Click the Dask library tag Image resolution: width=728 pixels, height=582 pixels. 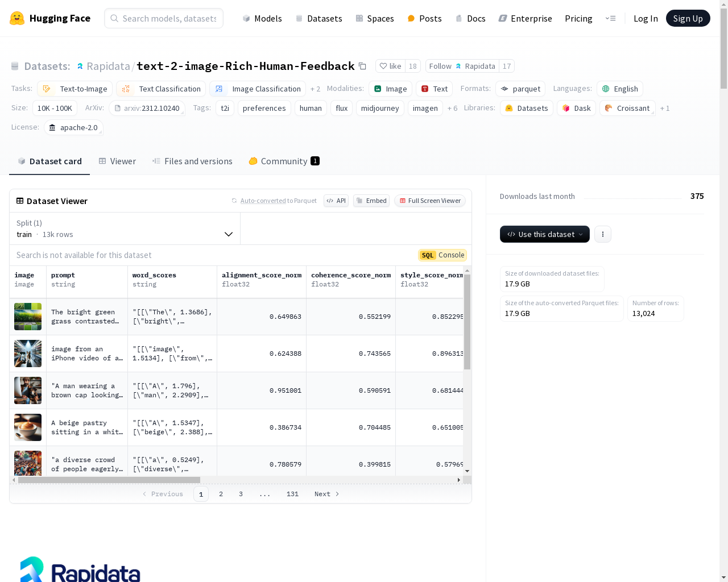pos(576,108)
